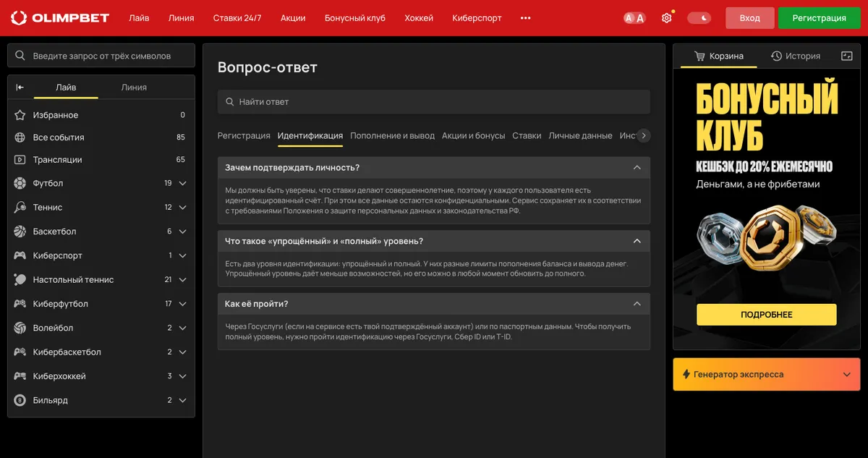The image size is (868, 458).
Task: Select the Ставки FAQ tab
Action: coord(527,135)
